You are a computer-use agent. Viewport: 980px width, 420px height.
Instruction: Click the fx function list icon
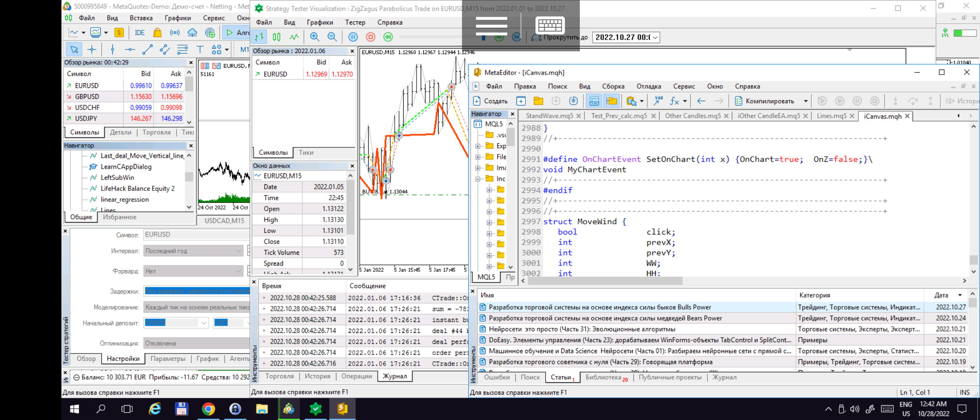(674, 101)
